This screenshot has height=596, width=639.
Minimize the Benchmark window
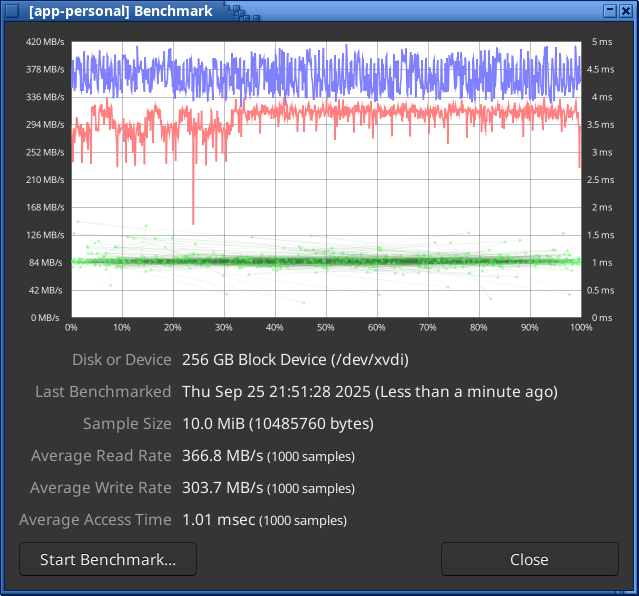pyautogui.click(x=608, y=10)
